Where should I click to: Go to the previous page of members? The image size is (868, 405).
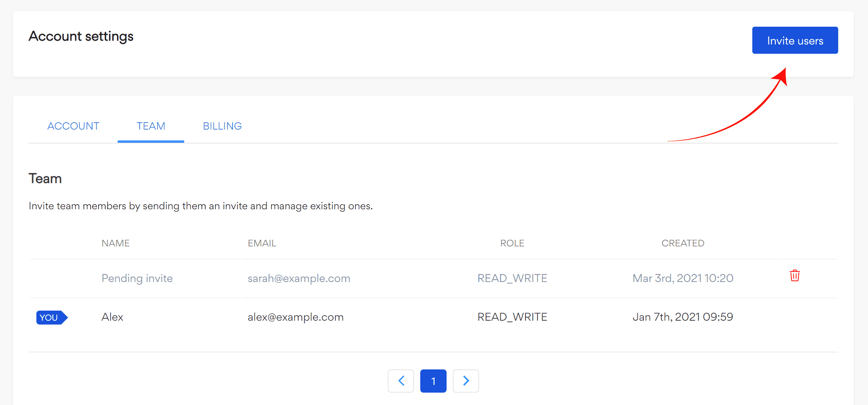click(401, 381)
